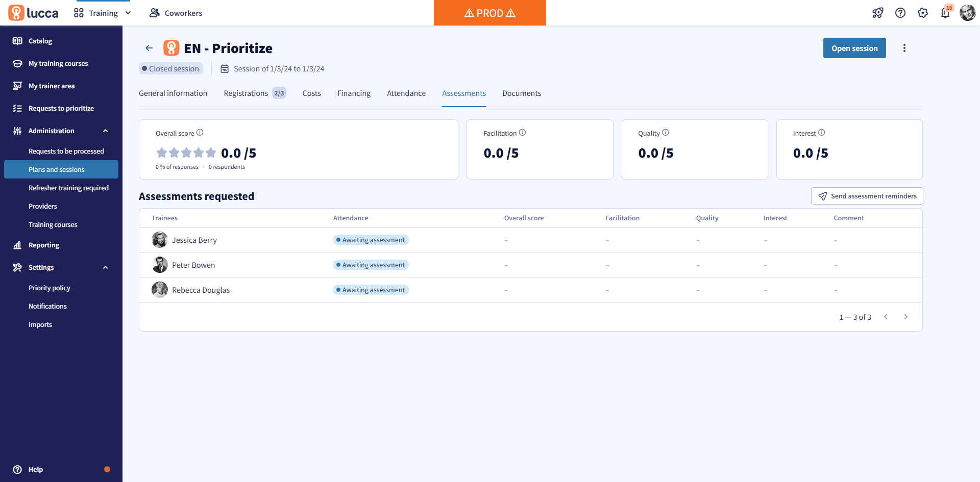
Task: Open the Training module switcher
Action: coord(103,13)
